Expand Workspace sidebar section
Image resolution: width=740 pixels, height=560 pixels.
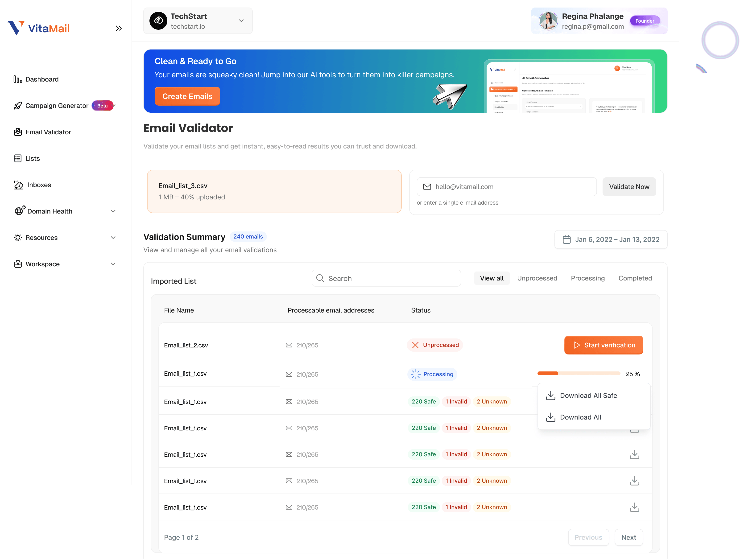pyautogui.click(x=113, y=264)
